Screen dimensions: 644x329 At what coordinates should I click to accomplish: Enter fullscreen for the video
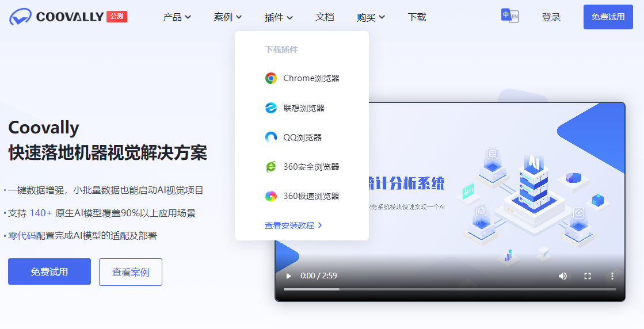point(588,276)
